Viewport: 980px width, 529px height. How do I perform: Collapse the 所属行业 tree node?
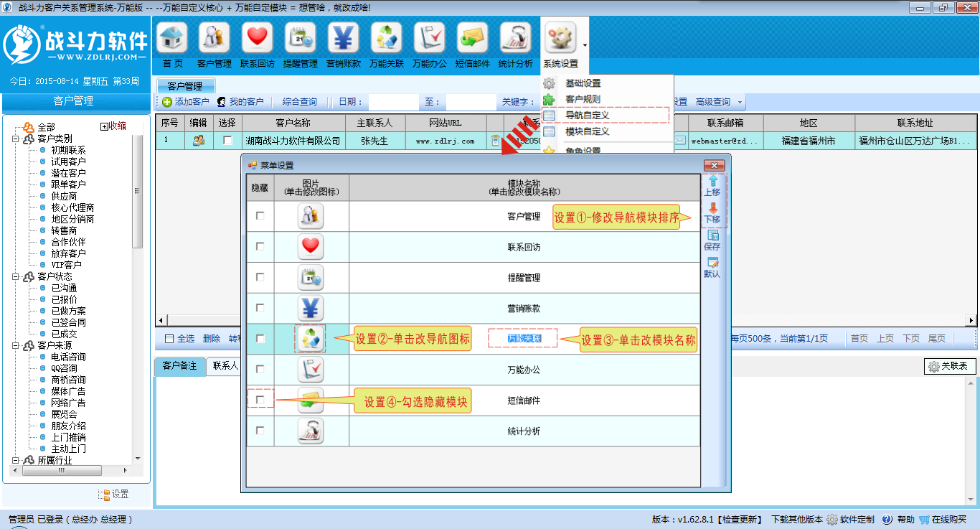point(15,460)
